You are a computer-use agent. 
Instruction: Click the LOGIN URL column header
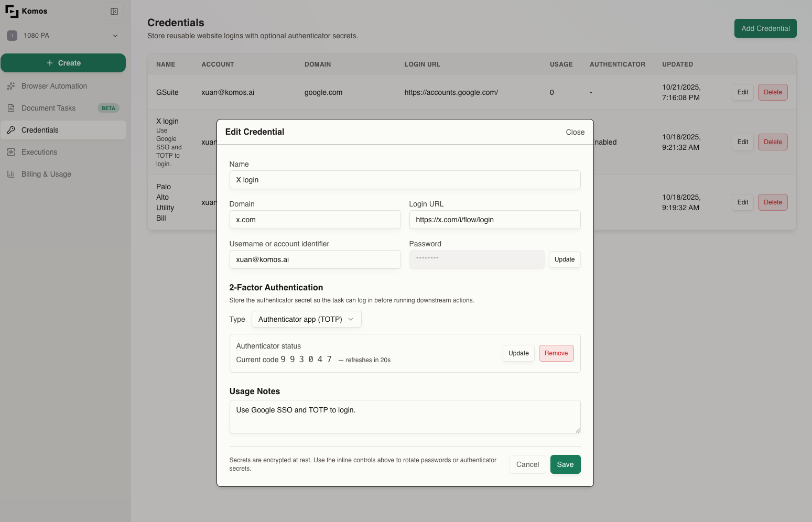click(423, 64)
